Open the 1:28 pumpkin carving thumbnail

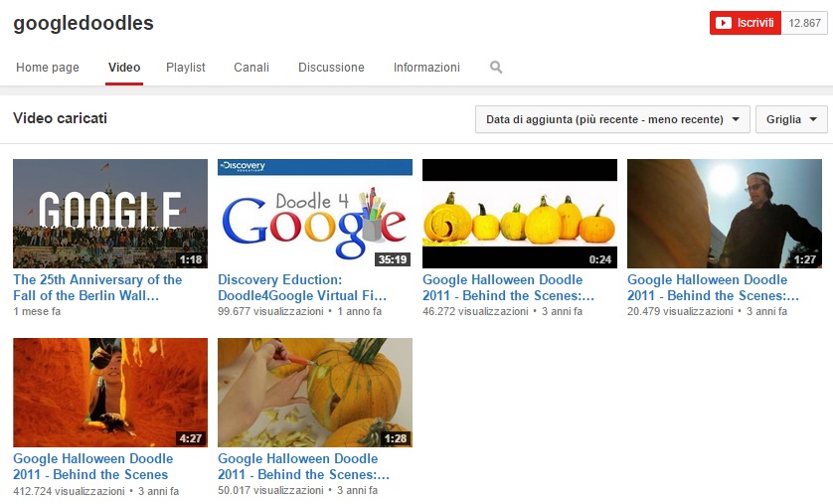(x=315, y=393)
